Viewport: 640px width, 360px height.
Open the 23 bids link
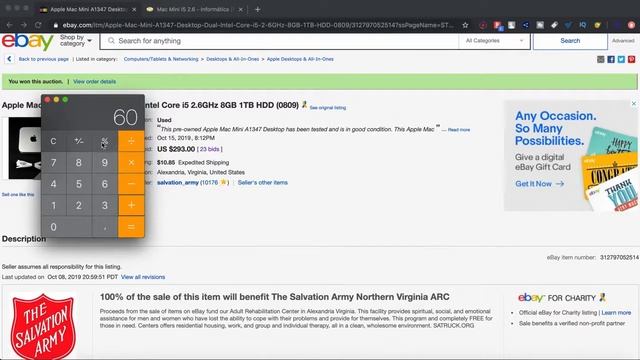click(210, 149)
